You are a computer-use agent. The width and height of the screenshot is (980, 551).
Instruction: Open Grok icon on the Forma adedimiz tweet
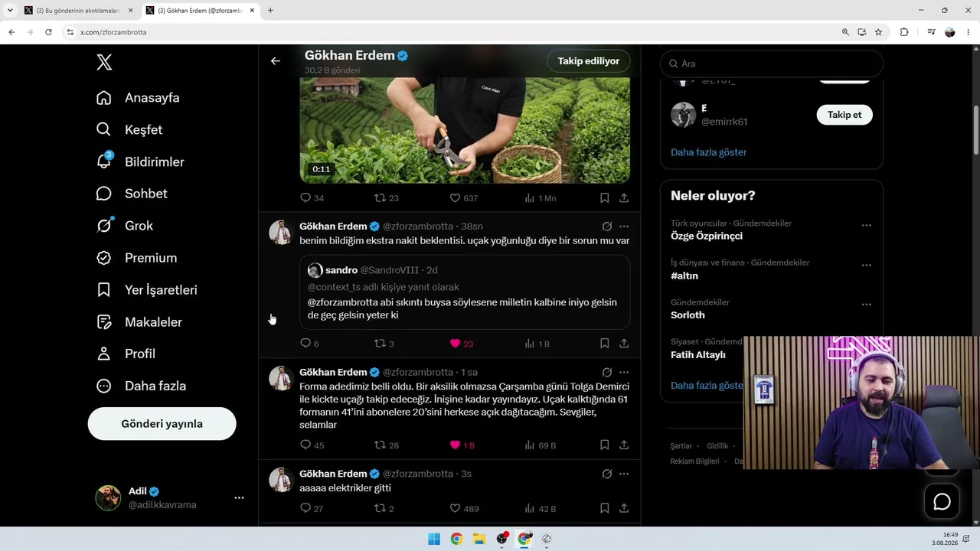click(x=607, y=373)
